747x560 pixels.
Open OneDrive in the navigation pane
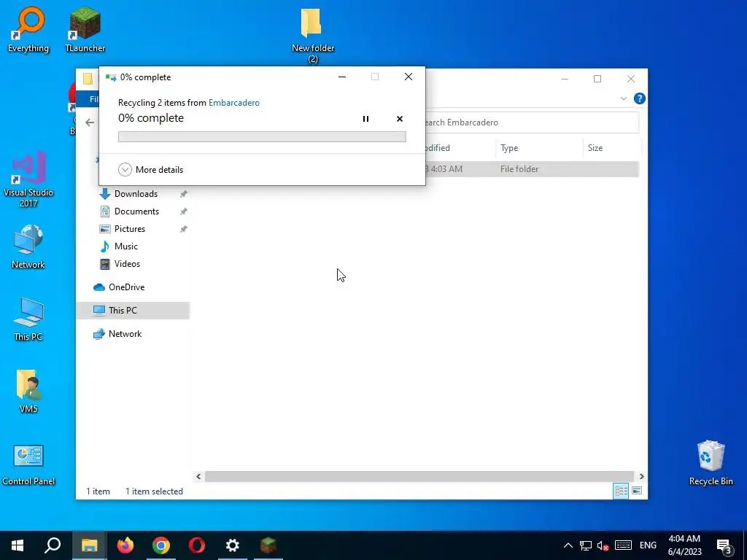coord(126,287)
